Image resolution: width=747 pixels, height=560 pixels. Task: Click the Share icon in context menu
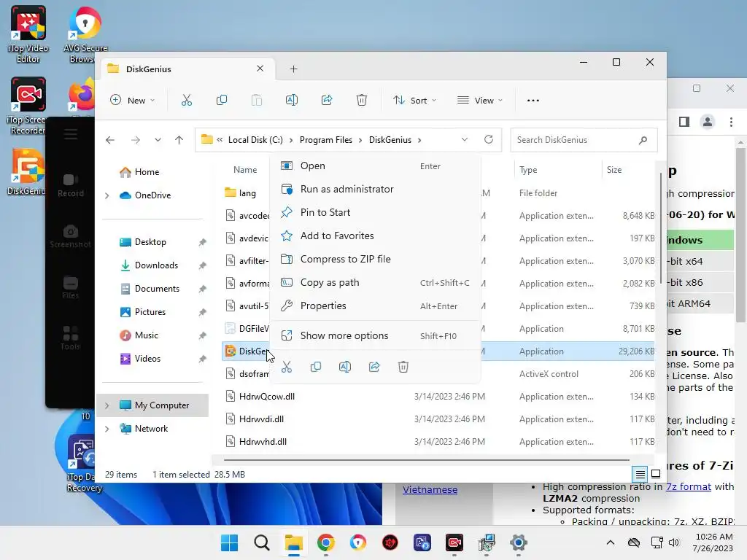coord(374,367)
